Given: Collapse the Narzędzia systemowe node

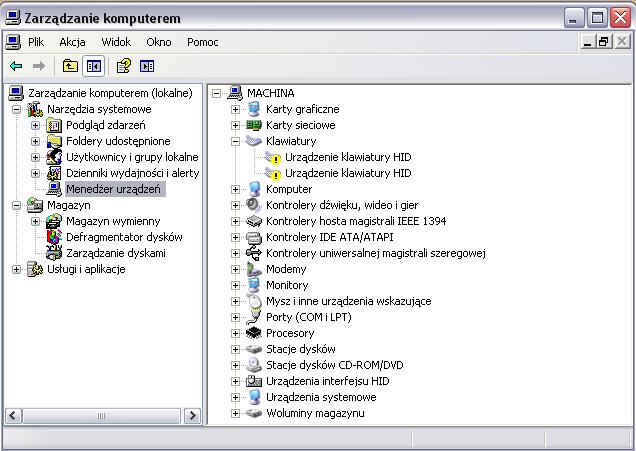Looking at the screenshot, I should pos(16,109).
